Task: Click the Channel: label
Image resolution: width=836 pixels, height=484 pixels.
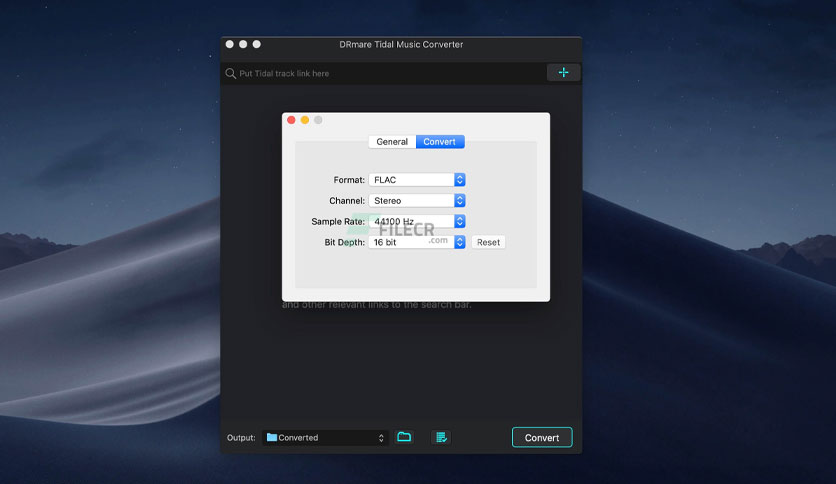Action: 347,200
